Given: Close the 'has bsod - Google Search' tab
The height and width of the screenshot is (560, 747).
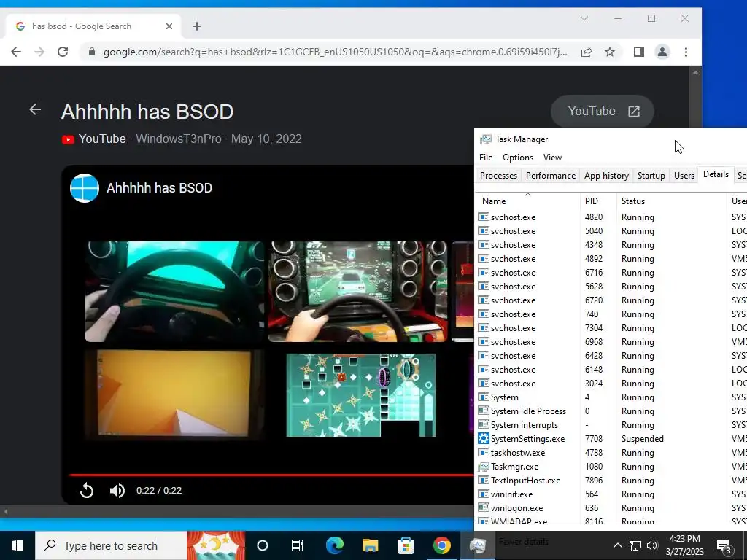Looking at the screenshot, I should 169,26.
